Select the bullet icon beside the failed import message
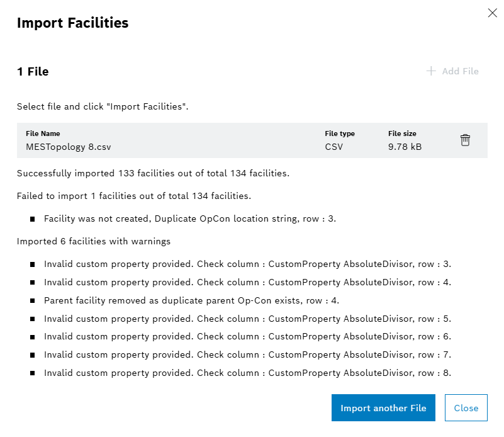The width and height of the screenshot is (504, 437). pos(32,219)
